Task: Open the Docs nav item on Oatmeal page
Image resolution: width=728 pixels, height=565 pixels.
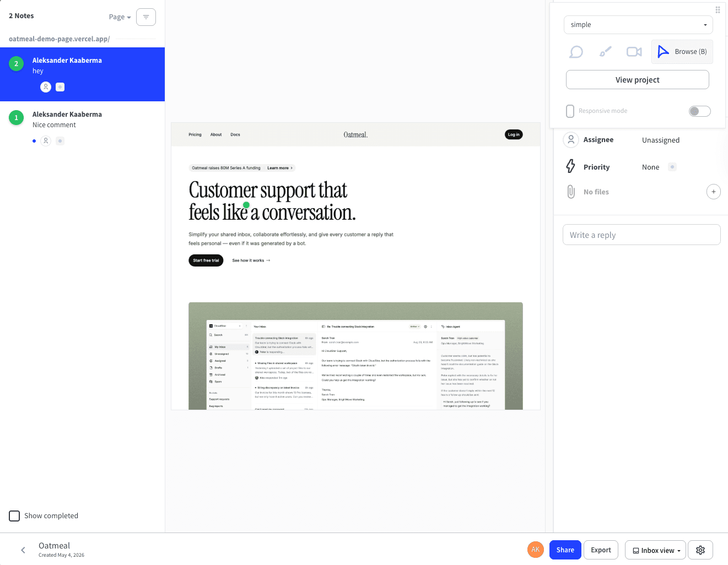Action: (235, 134)
